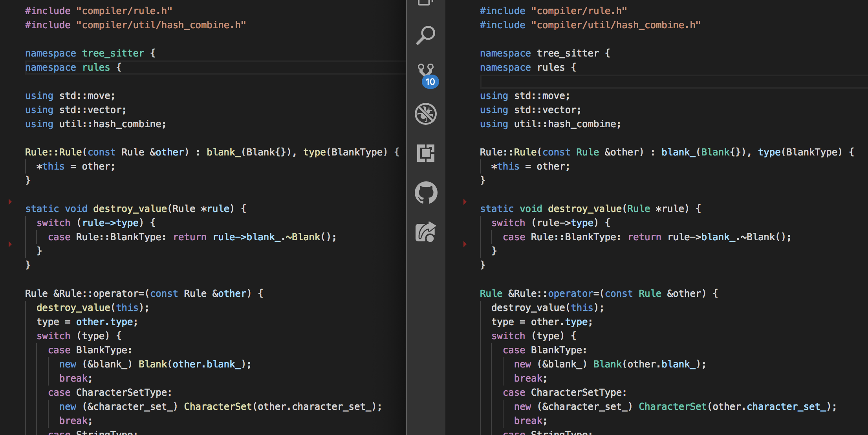Click right pane red marker above destroy_value
This screenshot has width=868, height=435.
[x=465, y=202]
